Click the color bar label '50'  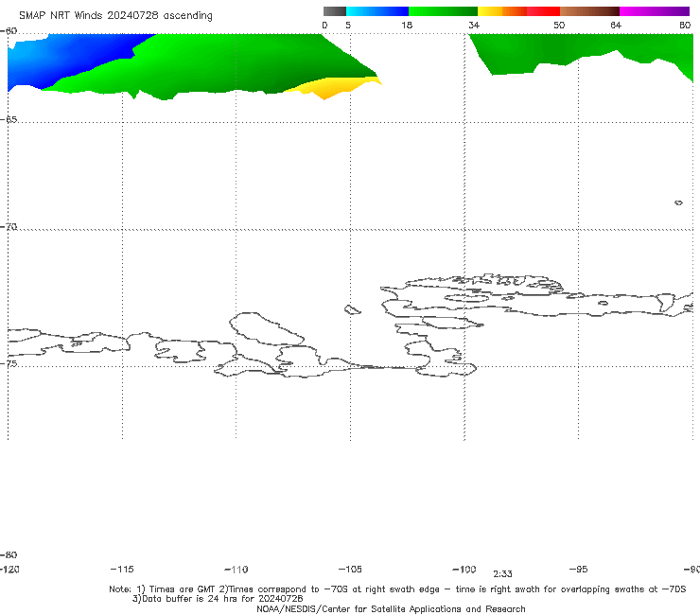[559, 25]
